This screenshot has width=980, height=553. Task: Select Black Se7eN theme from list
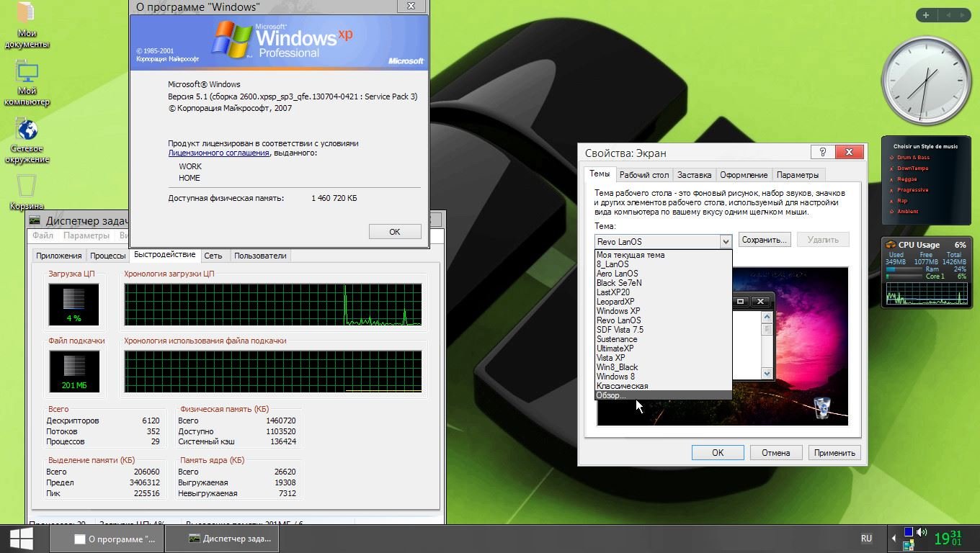coord(663,283)
